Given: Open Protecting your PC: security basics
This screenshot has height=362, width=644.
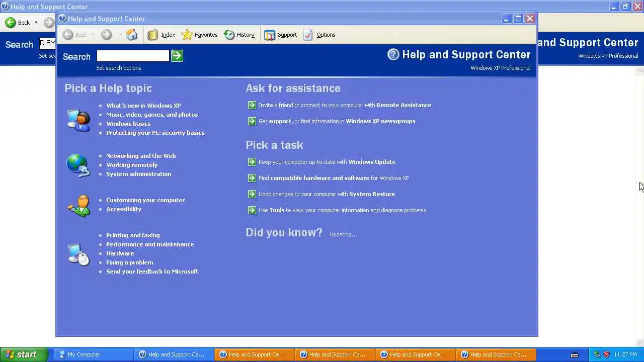Looking at the screenshot, I should tap(155, 133).
